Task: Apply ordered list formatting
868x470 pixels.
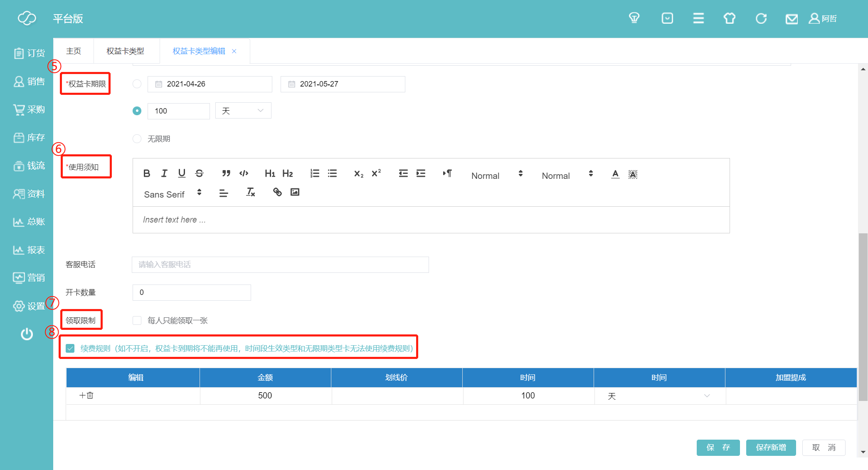Action: pyautogui.click(x=315, y=173)
